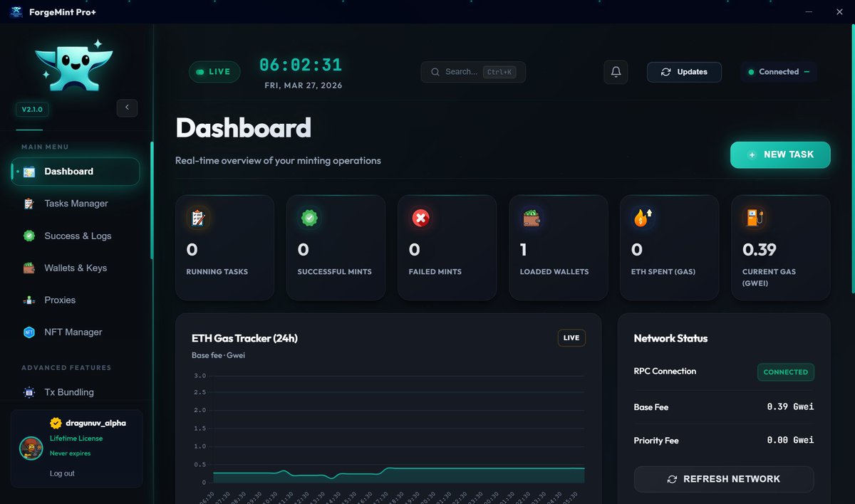The image size is (855, 504).
Task: Click the Success & Logs green badge icon
Action: 29,236
